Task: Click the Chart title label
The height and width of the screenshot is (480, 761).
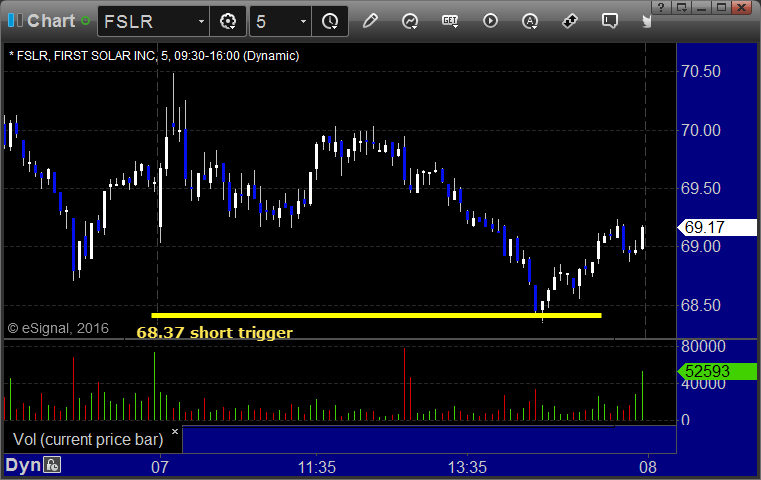Action: pos(51,21)
